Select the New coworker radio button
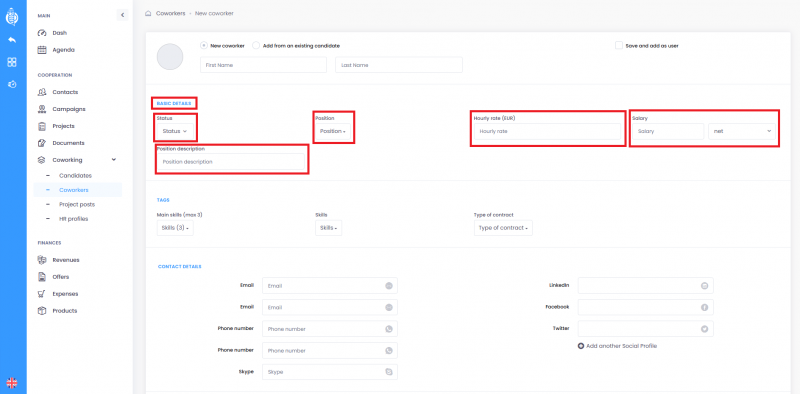The image size is (800, 394). 204,45
